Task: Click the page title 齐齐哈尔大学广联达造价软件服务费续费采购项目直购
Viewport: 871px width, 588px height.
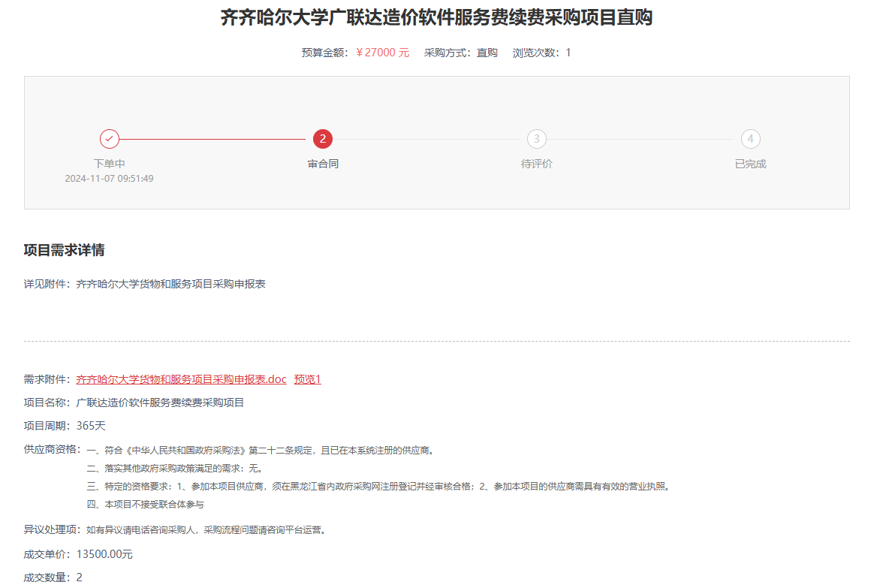Action: tap(436, 18)
